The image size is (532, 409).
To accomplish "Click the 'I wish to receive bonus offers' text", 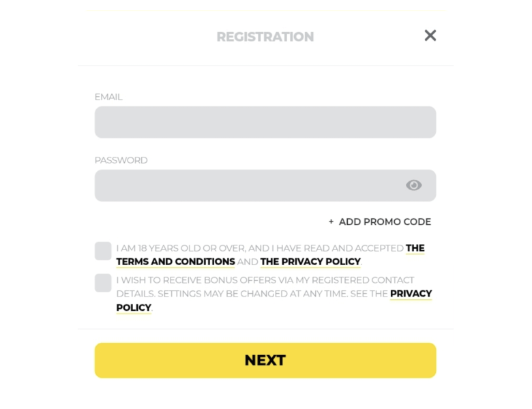I will point(265,280).
